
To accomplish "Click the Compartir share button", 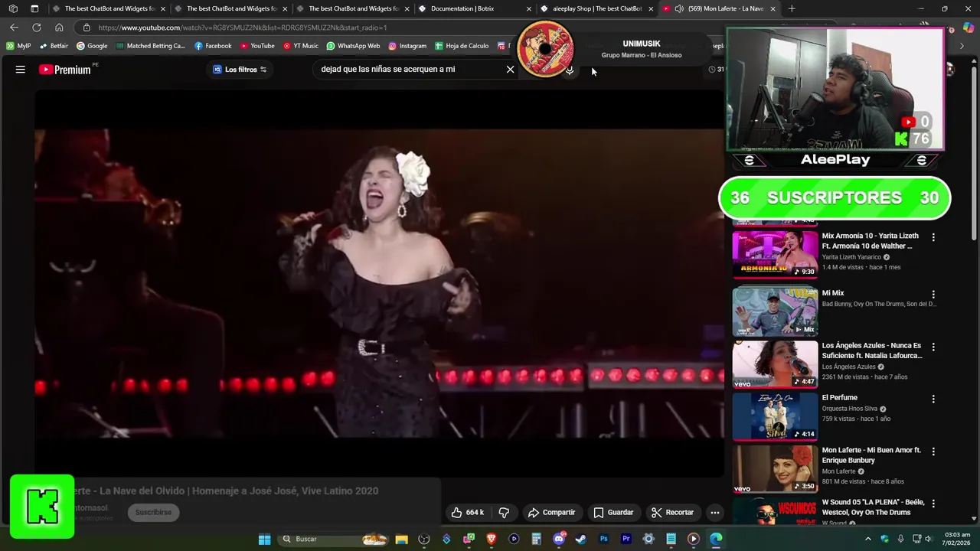I will 551,512.
